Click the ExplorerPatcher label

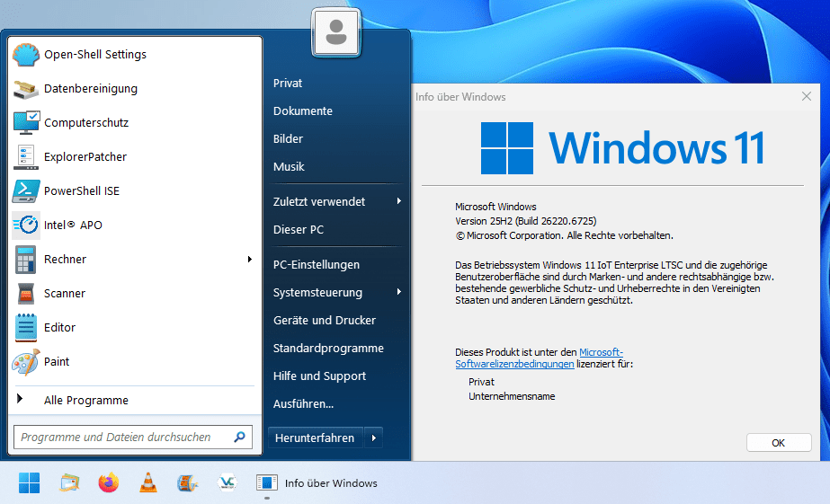click(85, 157)
